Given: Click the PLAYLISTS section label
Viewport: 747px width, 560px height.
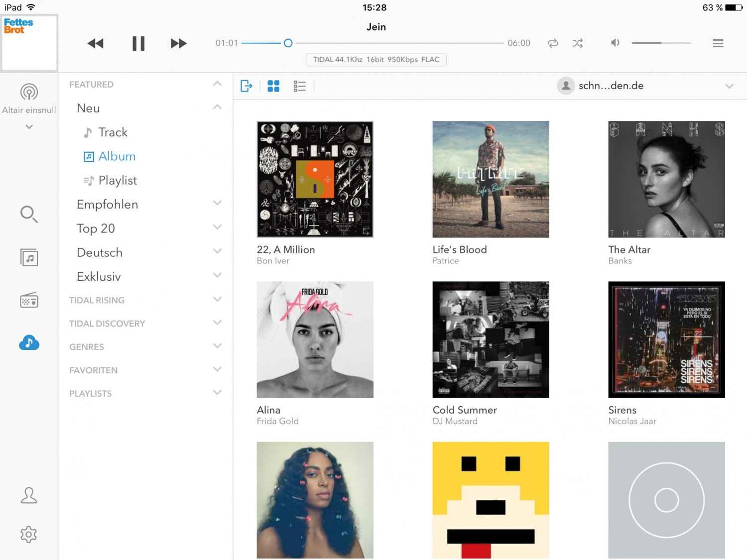Looking at the screenshot, I should click(x=90, y=394).
